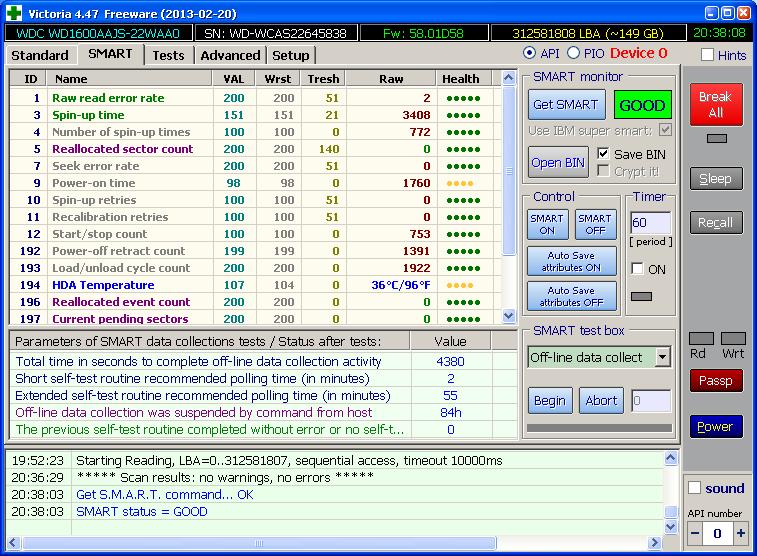
Task: Select the Raw read error rate row
Action: (255, 98)
